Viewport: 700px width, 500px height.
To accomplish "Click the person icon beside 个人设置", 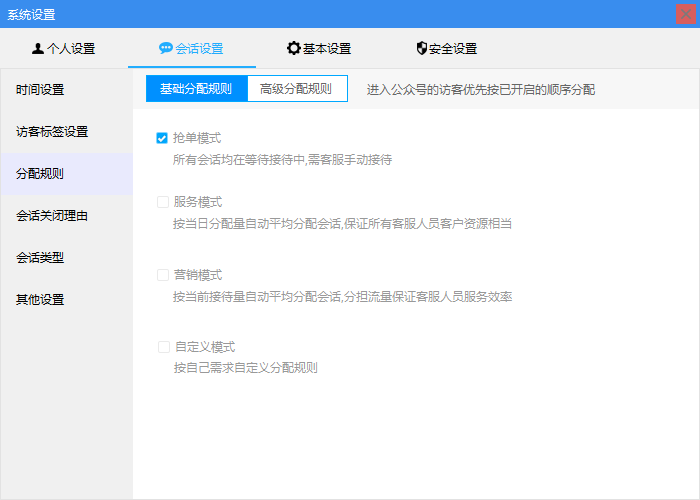I will pos(38,48).
